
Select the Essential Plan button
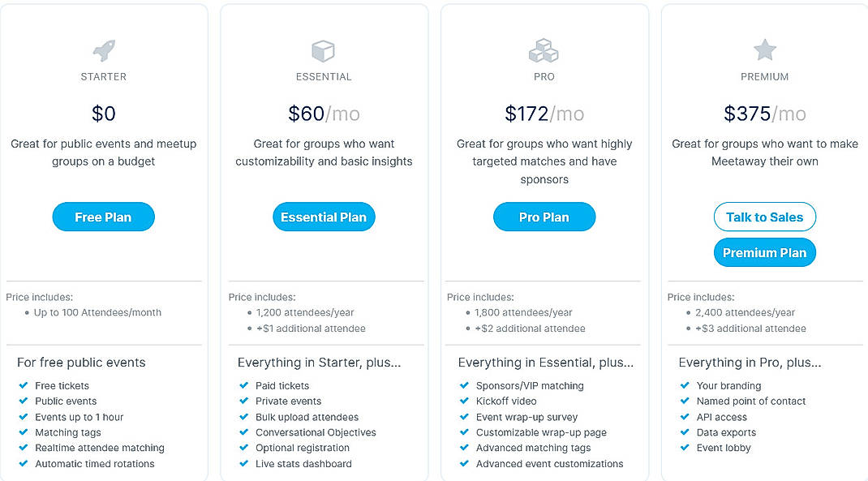click(x=324, y=217)
